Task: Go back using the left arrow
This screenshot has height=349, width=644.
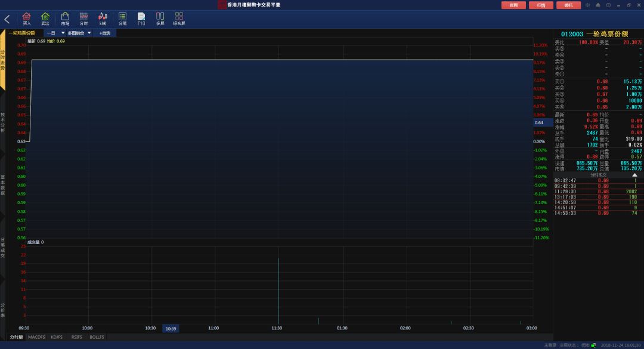Action: point(7,19)
